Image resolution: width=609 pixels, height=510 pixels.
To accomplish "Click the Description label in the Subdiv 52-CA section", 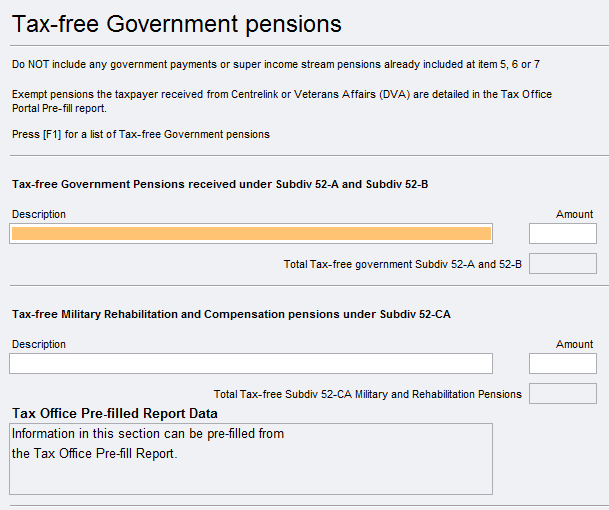I will tap(39, 344).
